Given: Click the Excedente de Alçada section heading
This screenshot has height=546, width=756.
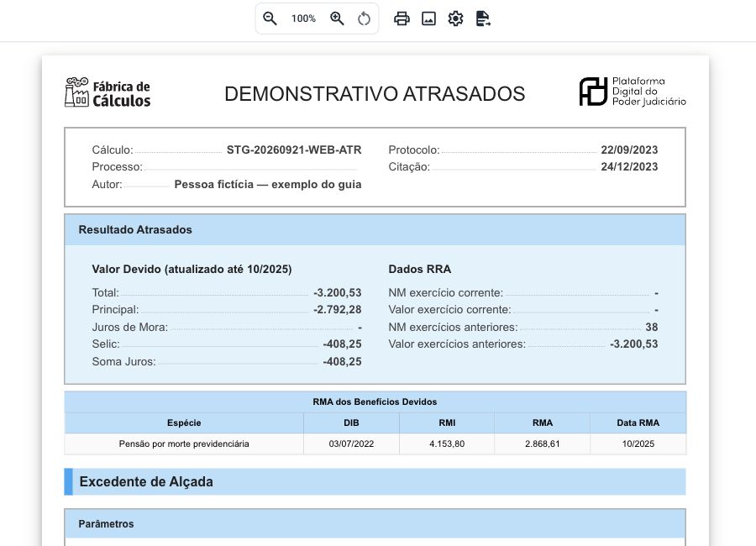Looking at the screenshot, I should point(375,482).
